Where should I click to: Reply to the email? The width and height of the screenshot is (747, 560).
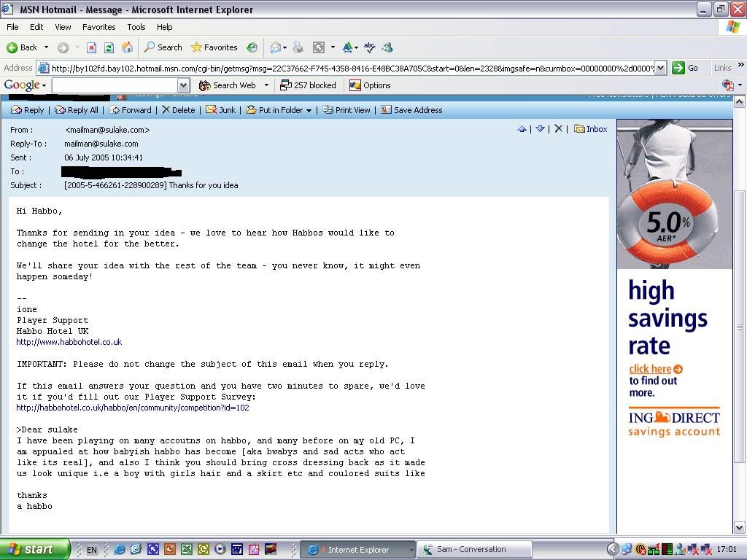point(27,110)
